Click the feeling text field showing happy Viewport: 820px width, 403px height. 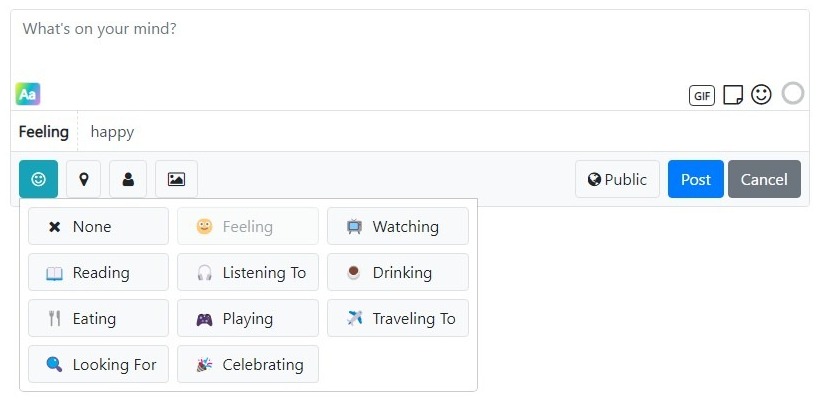[443, 132]
